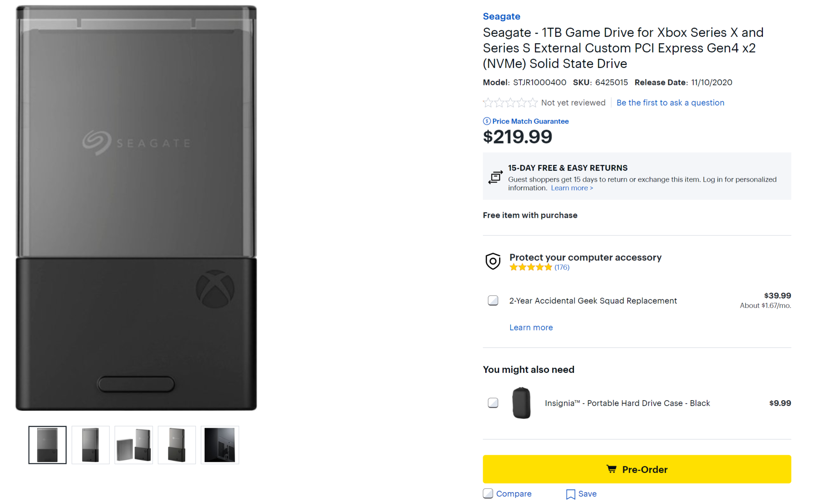This screenshot has width=840, height=504.
Task: Show the thumbnail with two drives
Action: [134, 445]
